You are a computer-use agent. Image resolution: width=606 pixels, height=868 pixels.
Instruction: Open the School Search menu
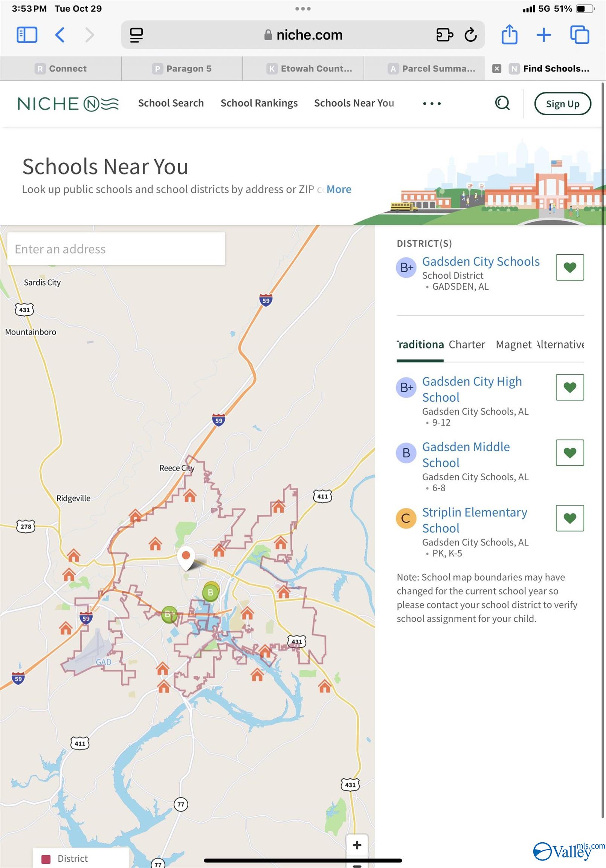click(x=171, y=103)
